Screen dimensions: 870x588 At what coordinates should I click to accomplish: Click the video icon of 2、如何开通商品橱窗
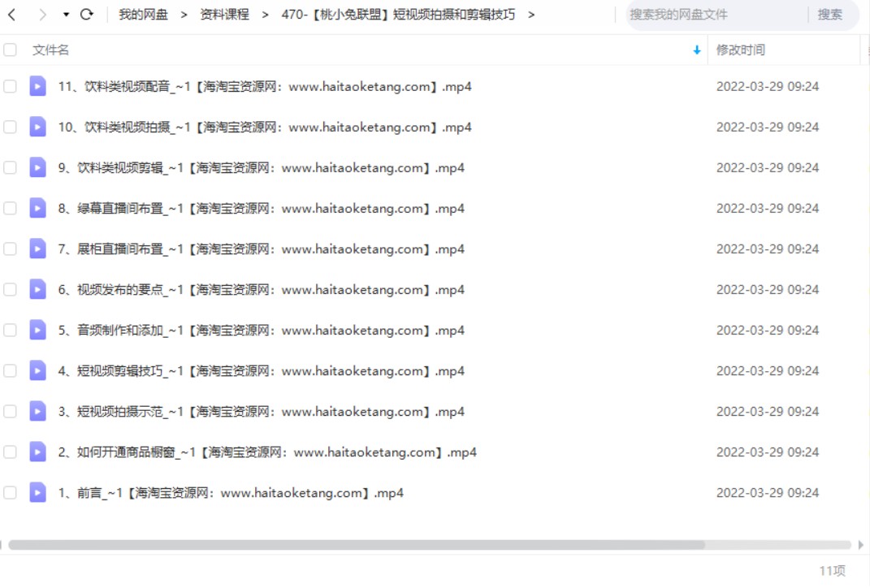pos(37,452)
